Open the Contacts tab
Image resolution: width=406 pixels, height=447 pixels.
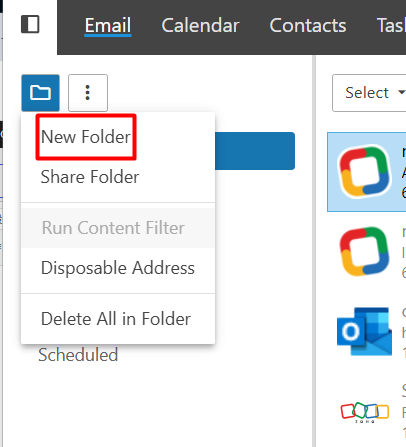pyautogui.click(x=308, y=26)
